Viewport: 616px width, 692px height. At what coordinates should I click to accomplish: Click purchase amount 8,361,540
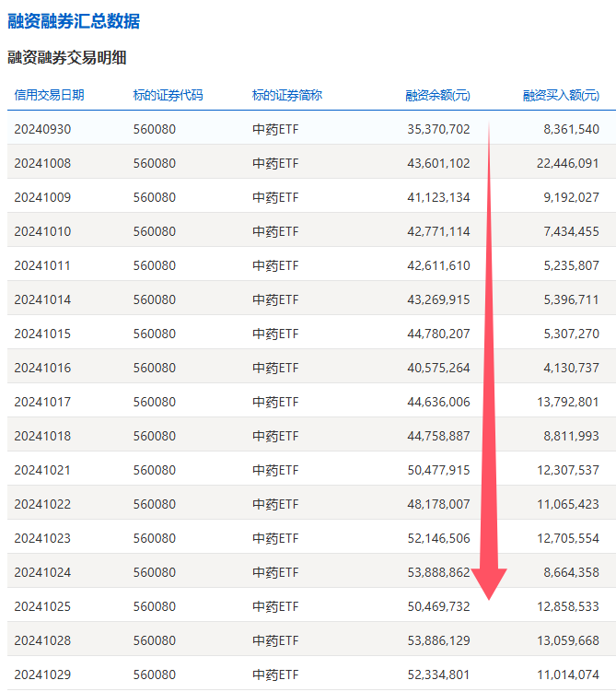pyautogui.click(x=572, y=129)
